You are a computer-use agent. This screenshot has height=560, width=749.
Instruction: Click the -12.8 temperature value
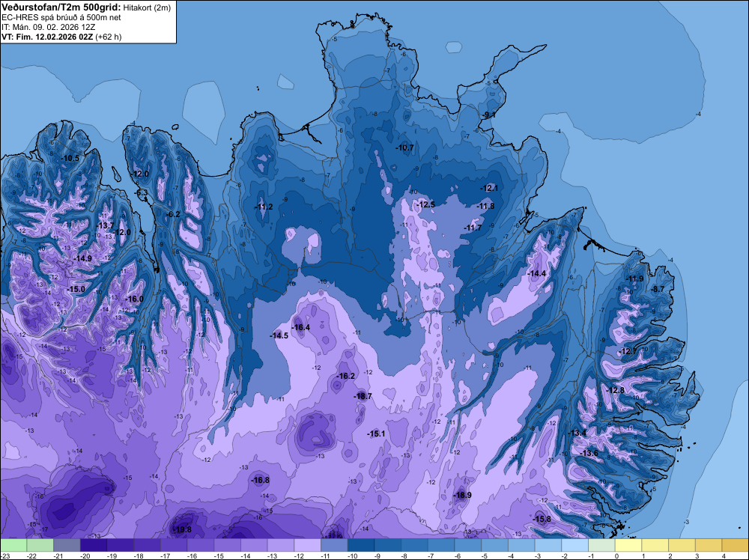point(616,390)
